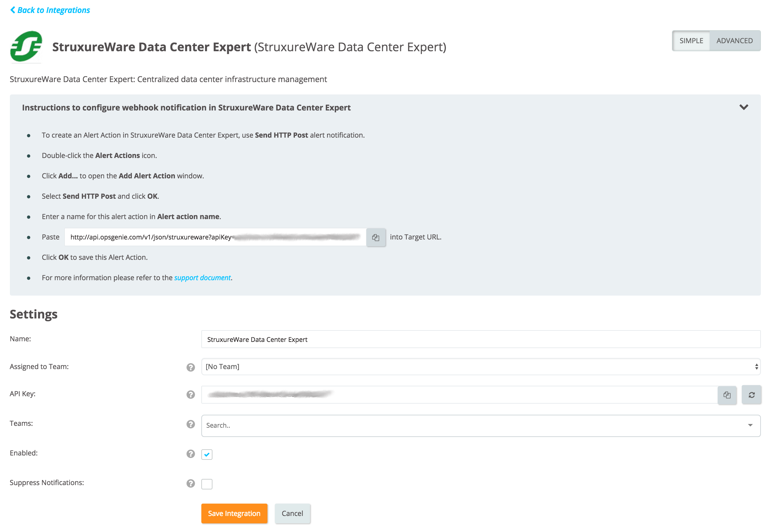The height and width of the screenshot is (532, 772).
Task: Enable Suppress Notifications
Action: pos(207,484)
